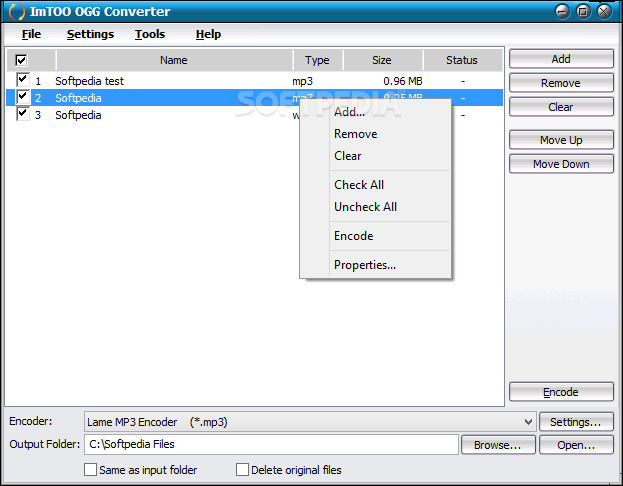The image size is (623, 486).
Task: Select Check All in the context menu
Action: (359, 185)
